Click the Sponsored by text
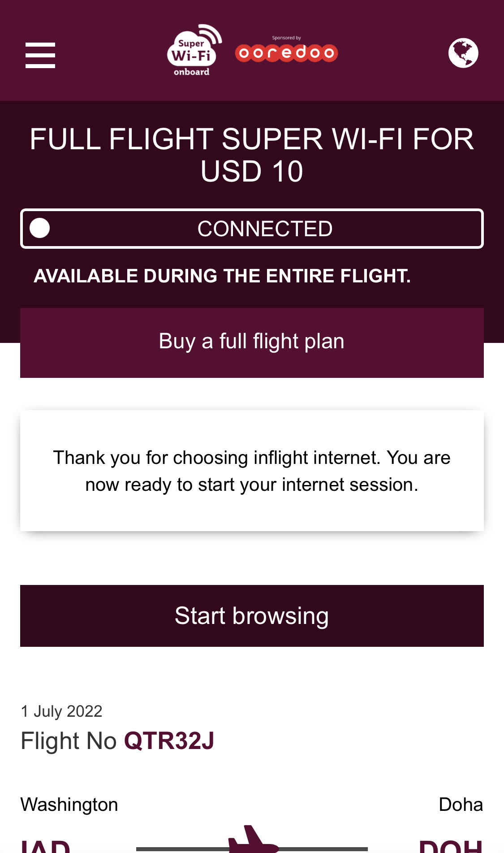 pyautogui.click(x=286, y=38)
